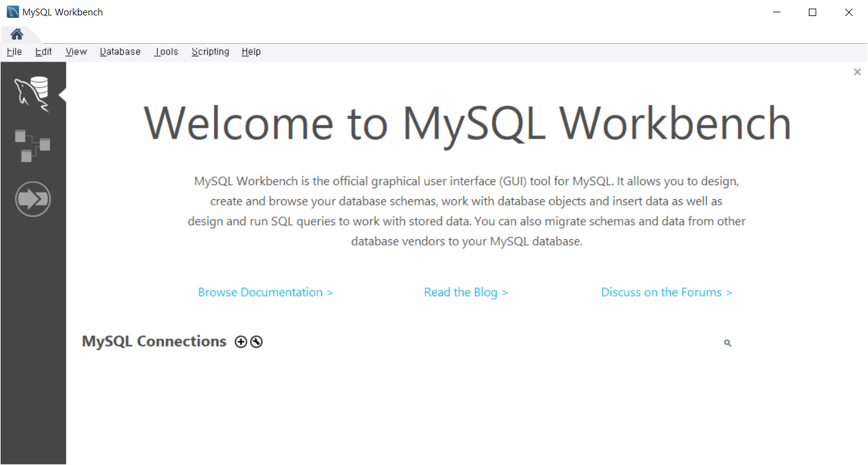Follow the Discuss on the Forums link
This screenshot has height=465, width=868.
point(666,292)
